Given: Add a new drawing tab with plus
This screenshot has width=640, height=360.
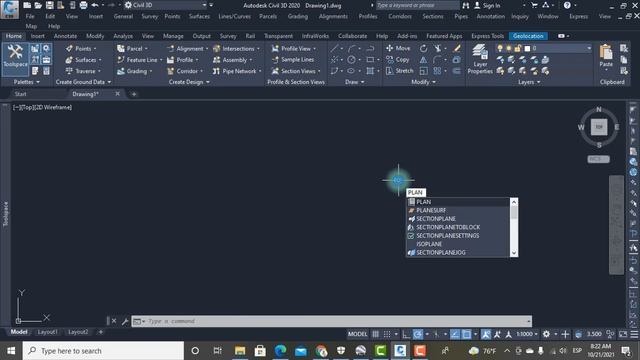Looking at the screenshot, I should (x=133, y=94).
